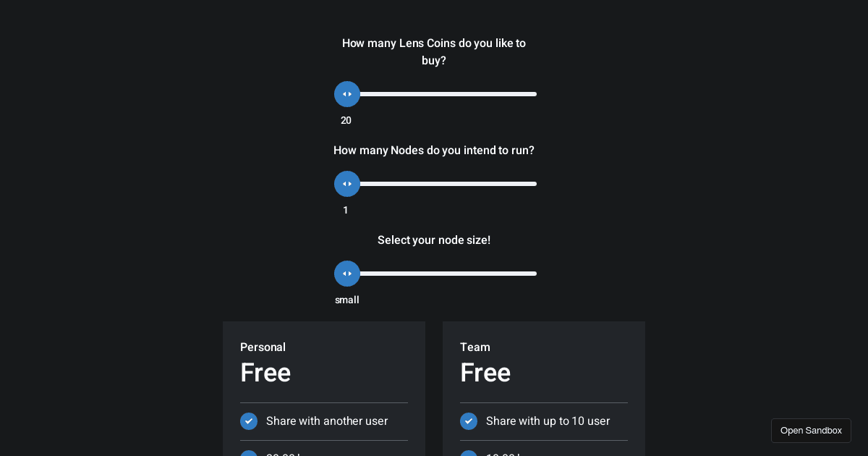This screenshot has width=868, height=456.
Task: Click the "small" label under the node size slider
Action: pos(347,300)
